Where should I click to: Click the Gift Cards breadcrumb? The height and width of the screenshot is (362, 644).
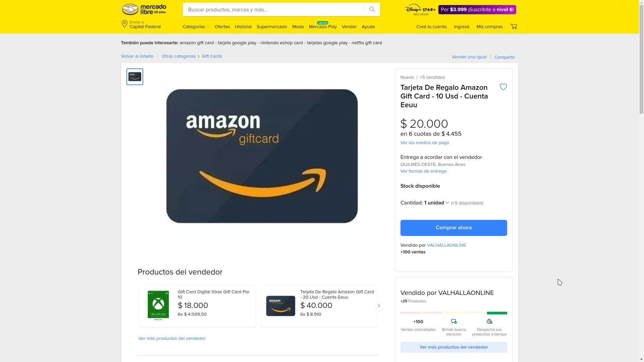(212, 56)
